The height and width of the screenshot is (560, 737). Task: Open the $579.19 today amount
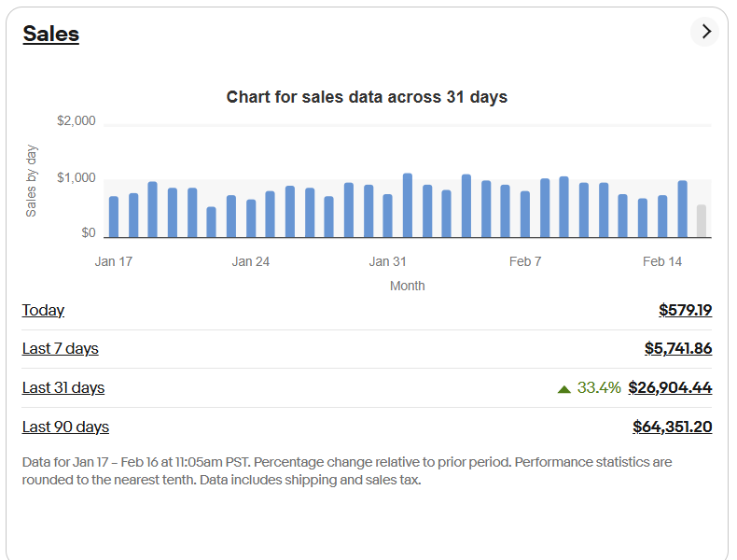(686, 310)
